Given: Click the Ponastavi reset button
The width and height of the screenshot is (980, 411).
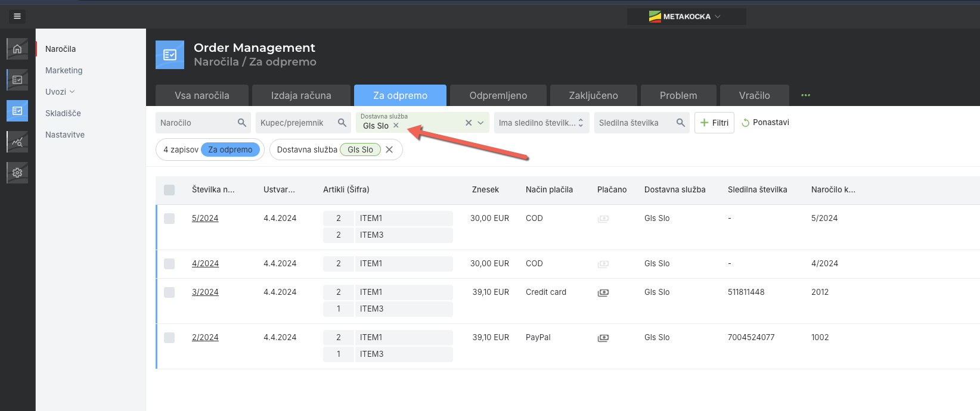Looking at the screenshot, I should pyautogui.click(x=765, y=123).
